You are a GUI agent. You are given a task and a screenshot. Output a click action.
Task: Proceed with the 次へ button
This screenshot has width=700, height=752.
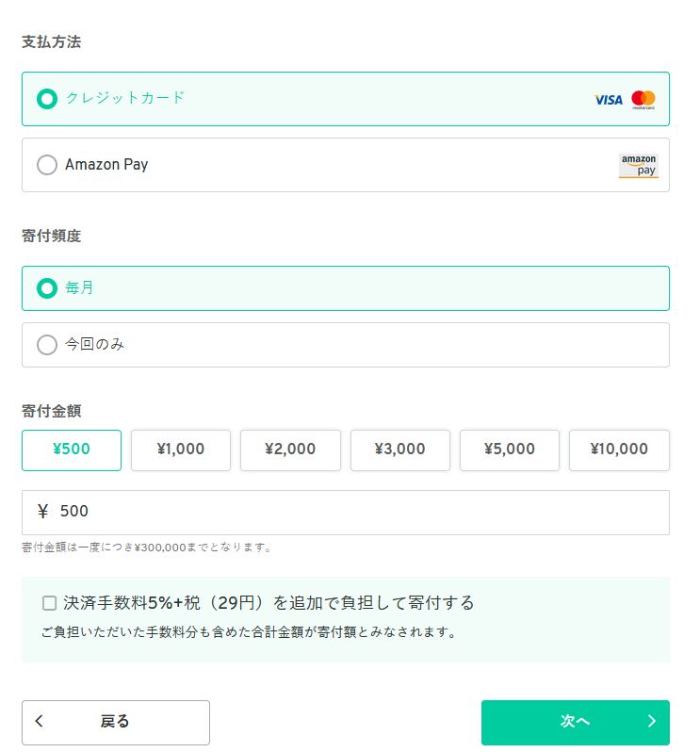576,722
